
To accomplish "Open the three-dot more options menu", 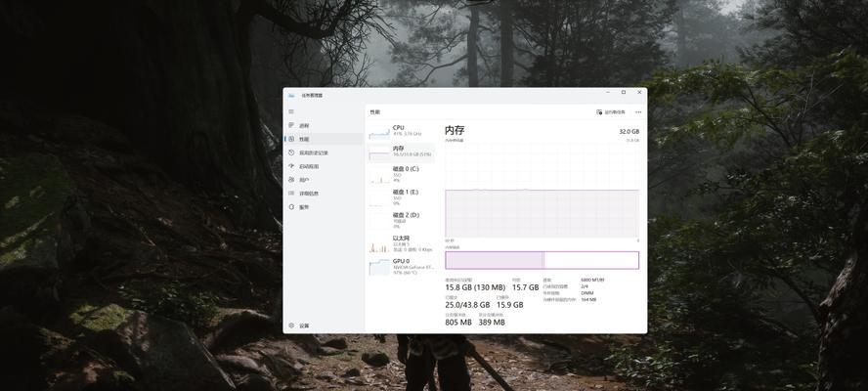I will (x=638, y=111).
